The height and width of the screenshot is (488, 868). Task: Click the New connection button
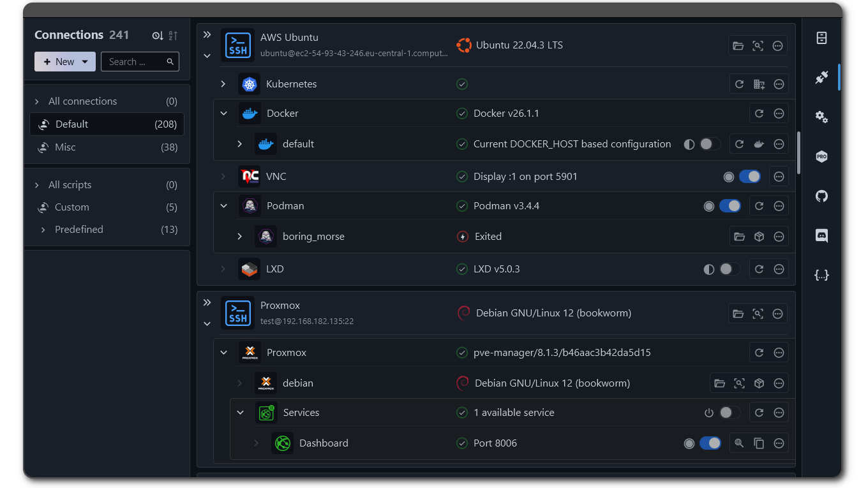pos(64,62)
